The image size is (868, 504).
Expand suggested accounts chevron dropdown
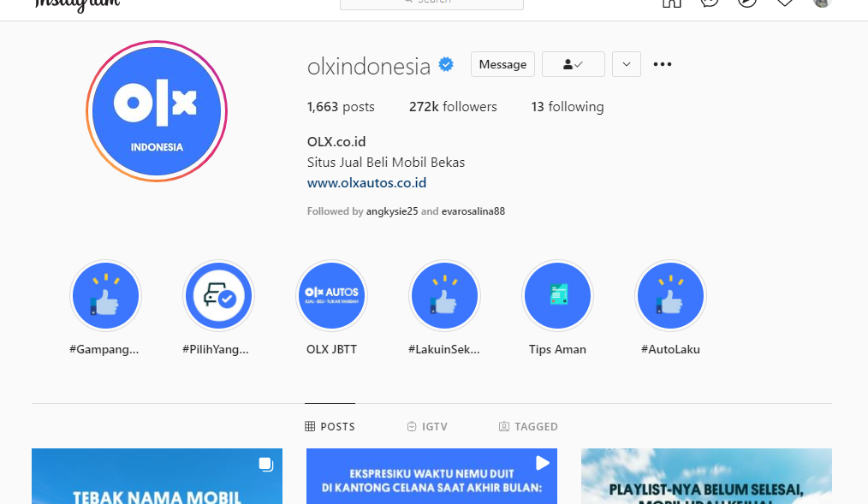coord(626,64)
